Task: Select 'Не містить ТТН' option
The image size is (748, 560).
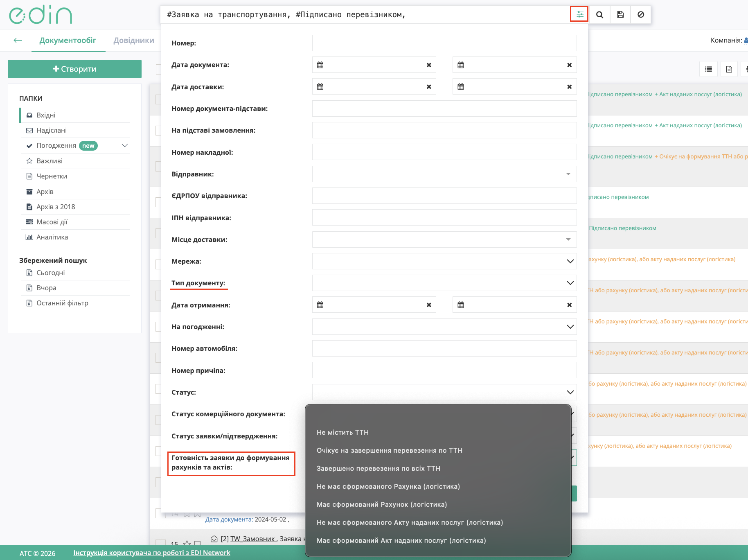Action: pos(342,432)
